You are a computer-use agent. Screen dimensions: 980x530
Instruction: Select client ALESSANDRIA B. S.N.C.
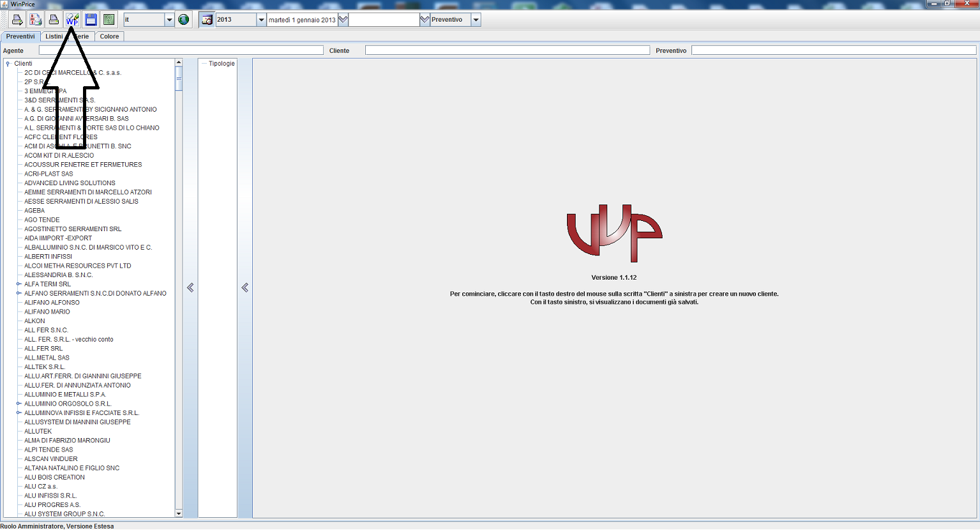point(58,275)
